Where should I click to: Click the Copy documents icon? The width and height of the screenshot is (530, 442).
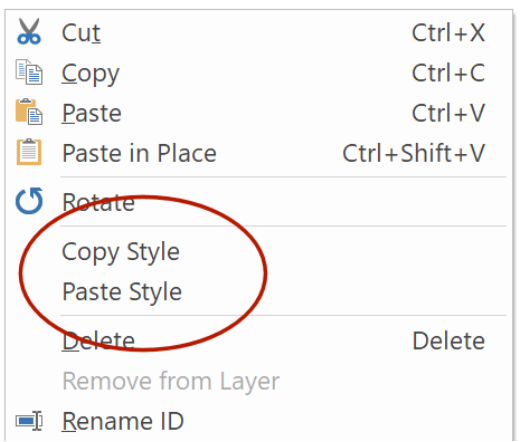[x=29, y=72]
